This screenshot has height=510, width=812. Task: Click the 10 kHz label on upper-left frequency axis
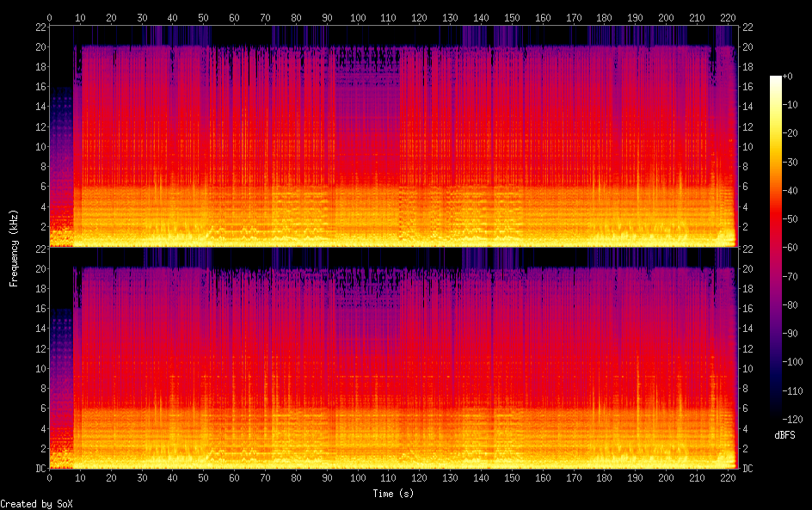click(39, 146)
